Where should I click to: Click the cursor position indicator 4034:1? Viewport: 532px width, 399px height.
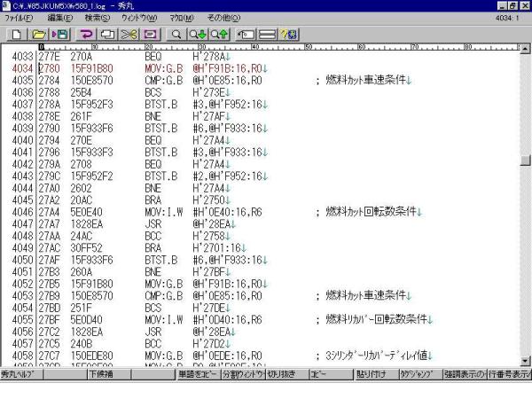coord(507,18)
